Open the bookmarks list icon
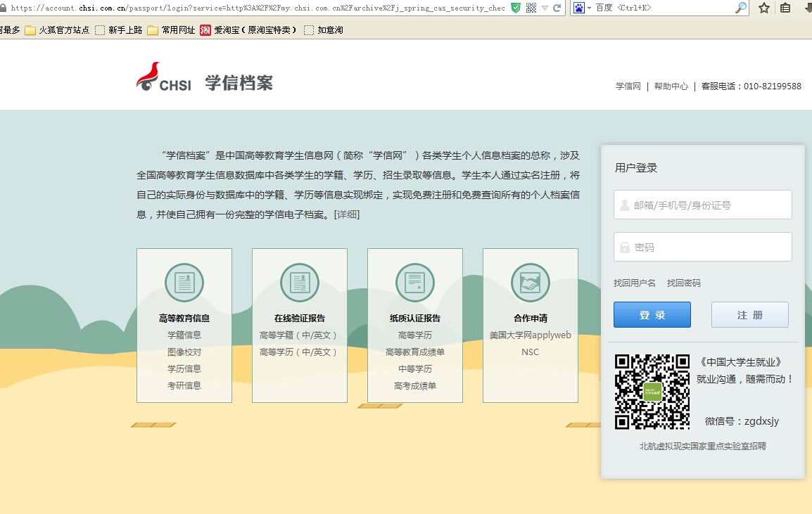The width and height of the screenshot is (812, 514). pos(785,8)
